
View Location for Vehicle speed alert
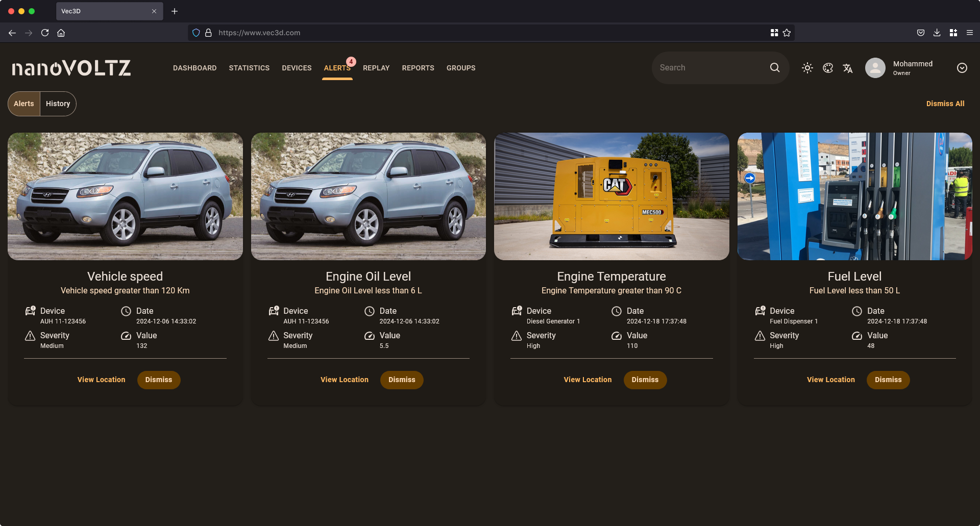click(101, 380)
